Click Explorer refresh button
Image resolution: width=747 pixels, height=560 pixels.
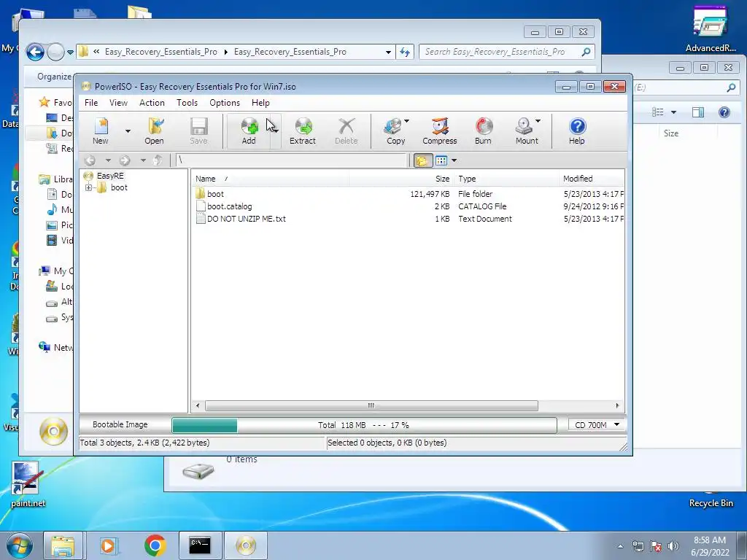[404, 52]
